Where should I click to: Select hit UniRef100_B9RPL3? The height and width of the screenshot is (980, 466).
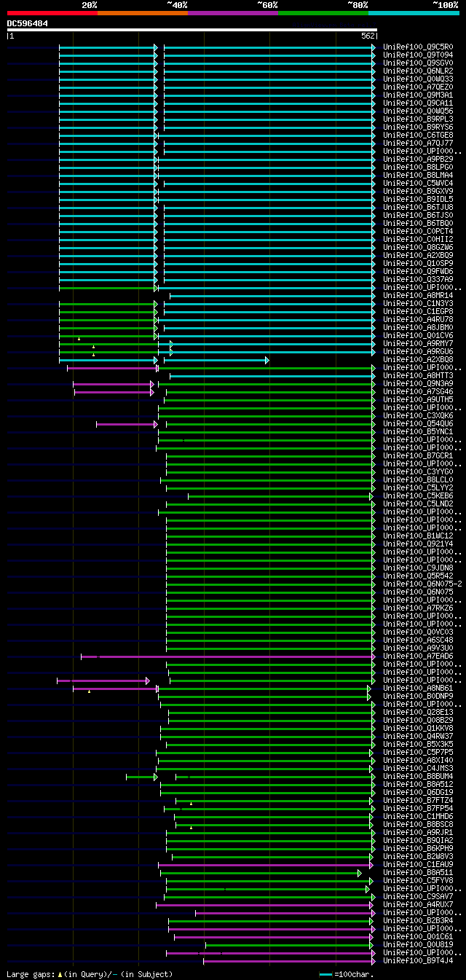[x=418, y=119]
